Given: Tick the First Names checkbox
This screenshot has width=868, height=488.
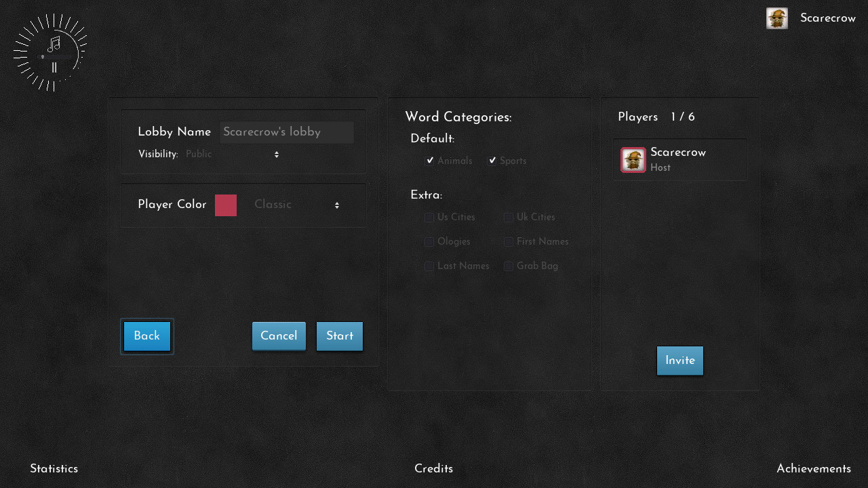Looking at the screenshot, I should point(509,242).
